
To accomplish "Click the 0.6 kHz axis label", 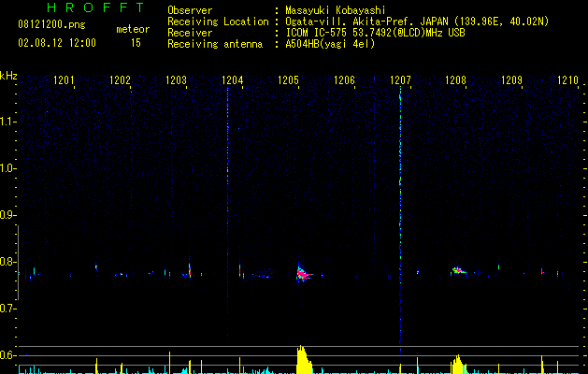I will pos(7,355).
